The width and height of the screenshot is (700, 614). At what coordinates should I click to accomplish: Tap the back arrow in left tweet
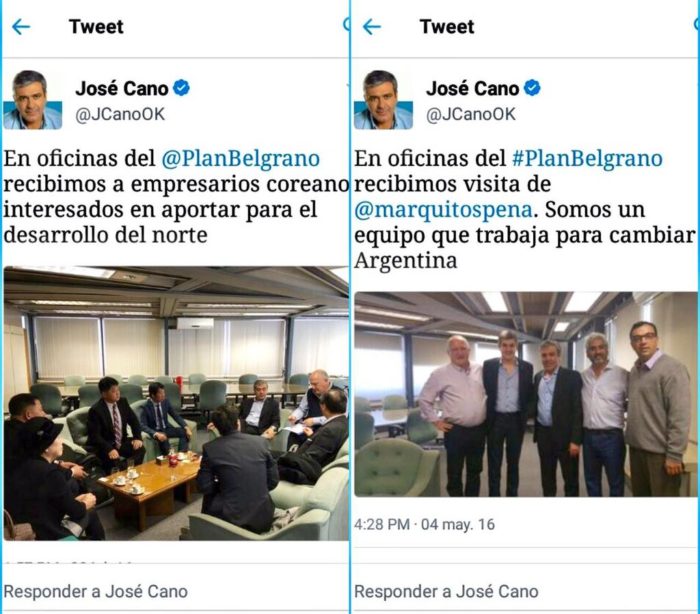[21, 27]
